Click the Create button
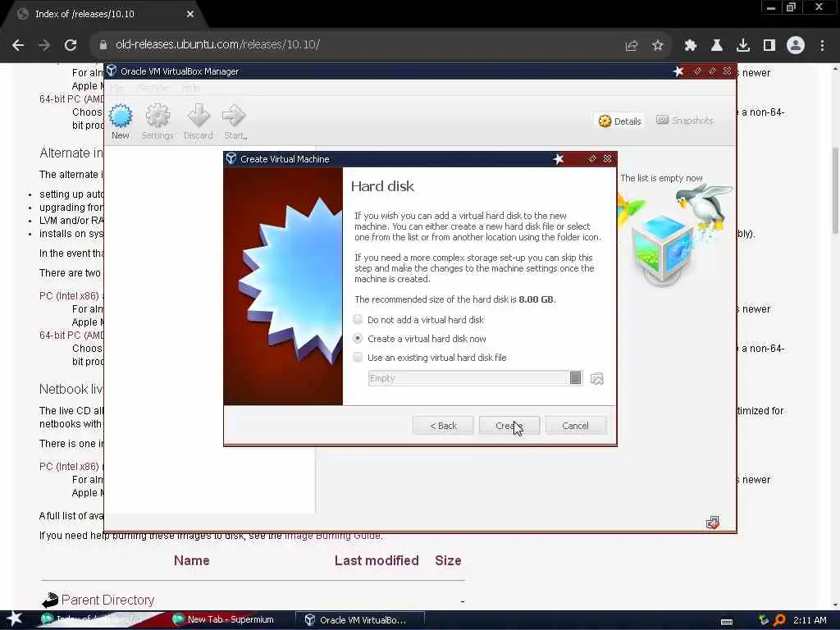This screenshot has height=630, width=840. point(509,426)
